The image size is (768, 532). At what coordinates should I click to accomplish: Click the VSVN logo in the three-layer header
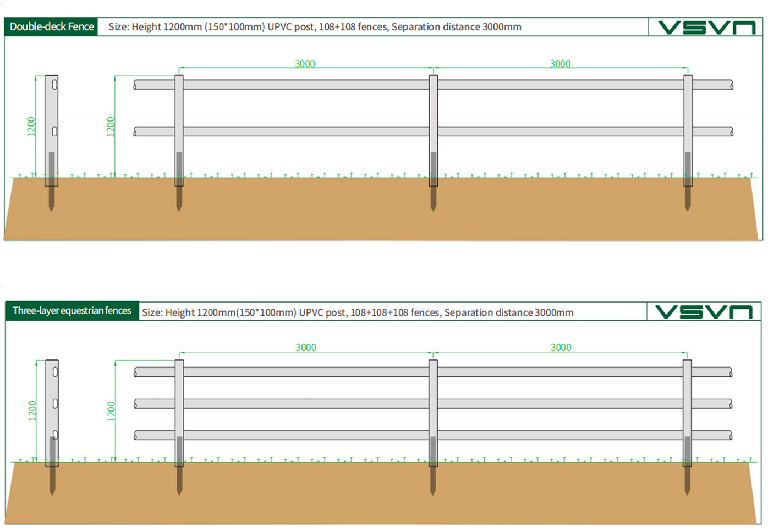click(x=704, y=312)
